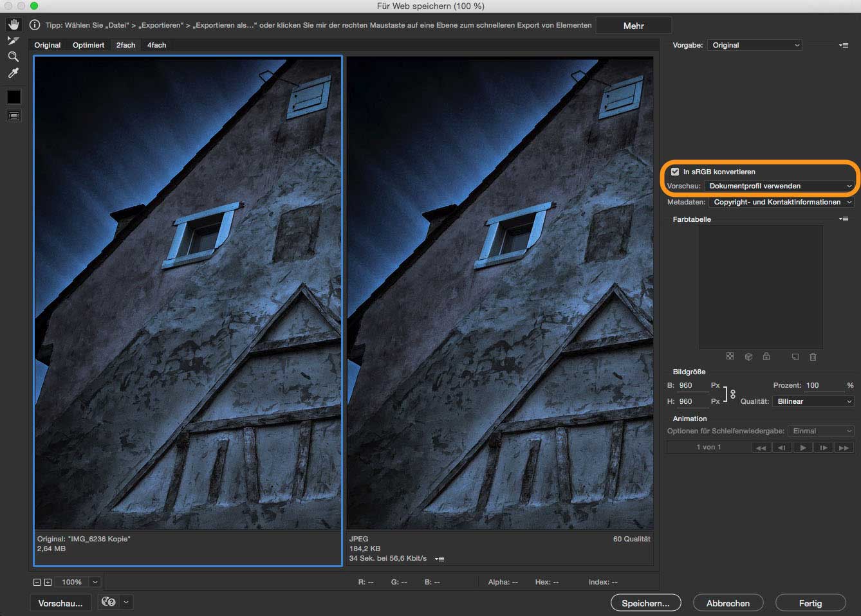Switch to the 4fach tab

pos(156,45)
